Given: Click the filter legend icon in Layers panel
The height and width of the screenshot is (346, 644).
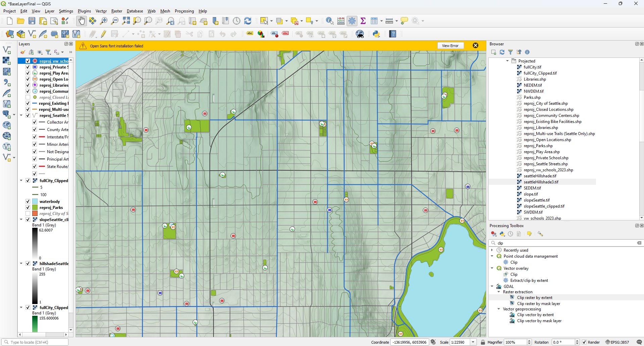Looking at the screenshot, I should [x=48, y=52].
